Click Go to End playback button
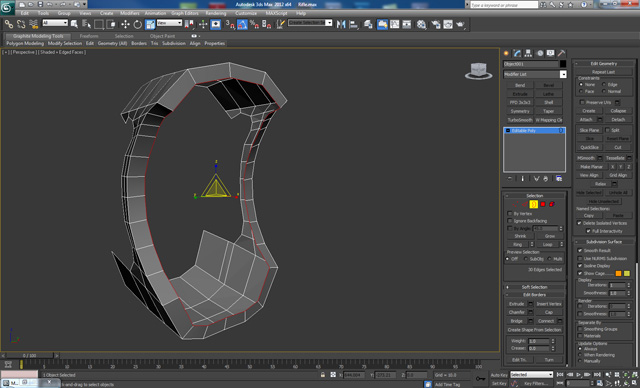 (597, 375)
